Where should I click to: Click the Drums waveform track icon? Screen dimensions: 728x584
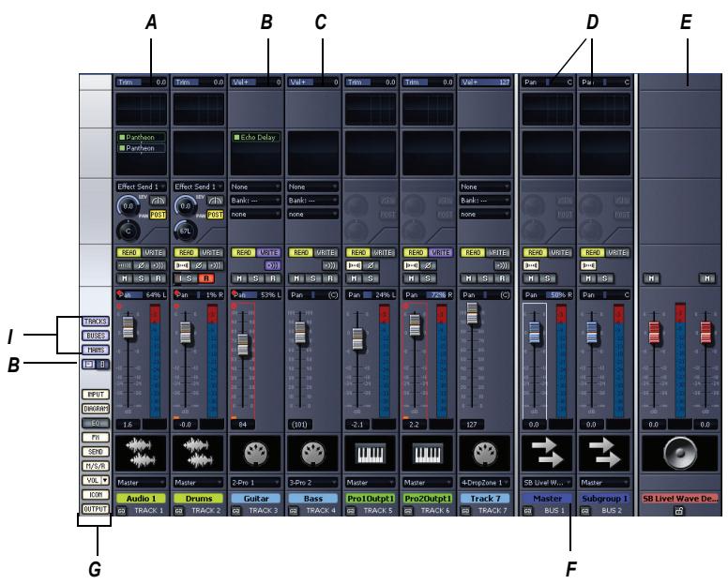coord(198,453)
